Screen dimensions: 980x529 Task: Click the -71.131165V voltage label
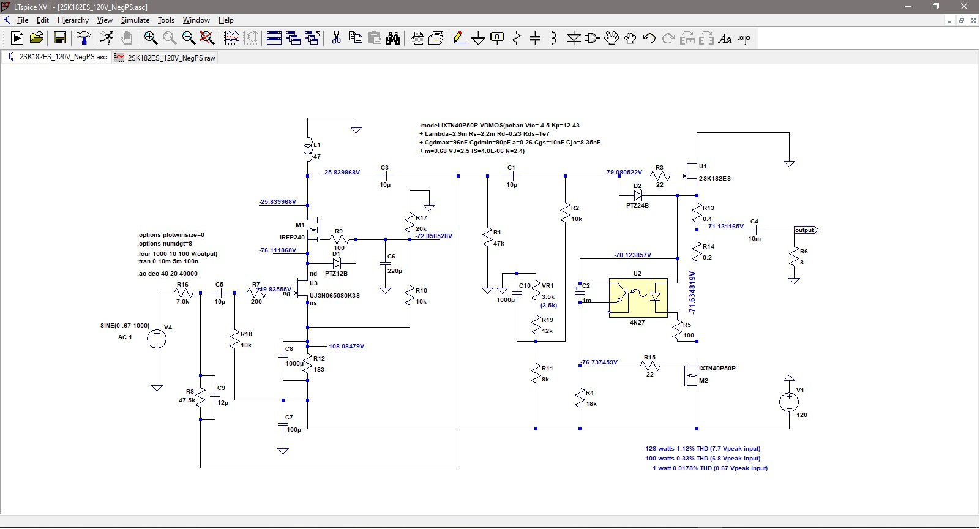click(x=725, y=226)
